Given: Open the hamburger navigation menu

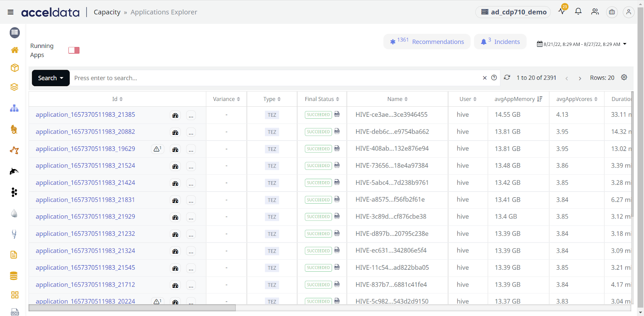Looking at the screenshot, I should (x=10, y=12).
